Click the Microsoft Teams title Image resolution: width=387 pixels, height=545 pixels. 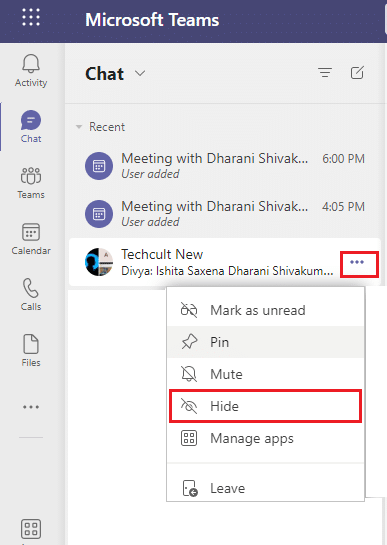(152, 20)
